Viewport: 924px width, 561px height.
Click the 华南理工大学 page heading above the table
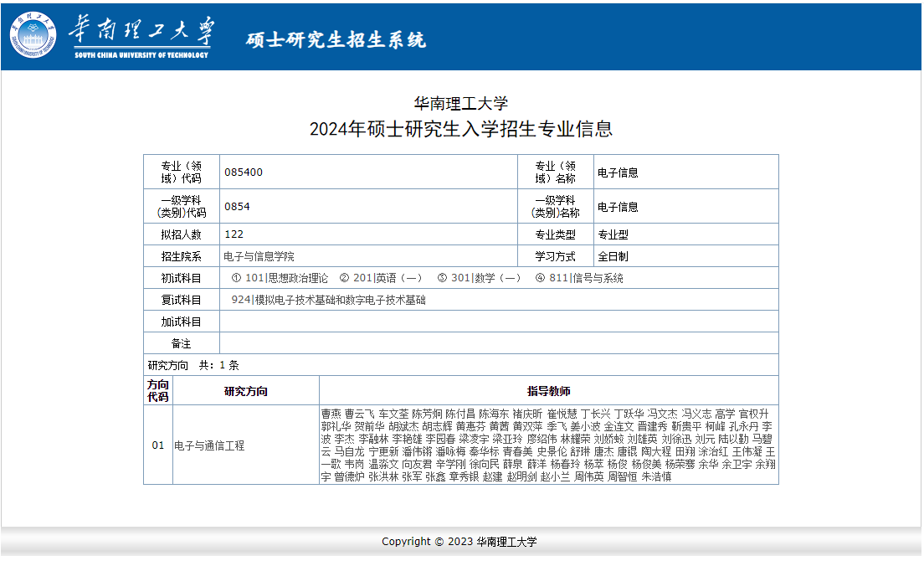461,104
